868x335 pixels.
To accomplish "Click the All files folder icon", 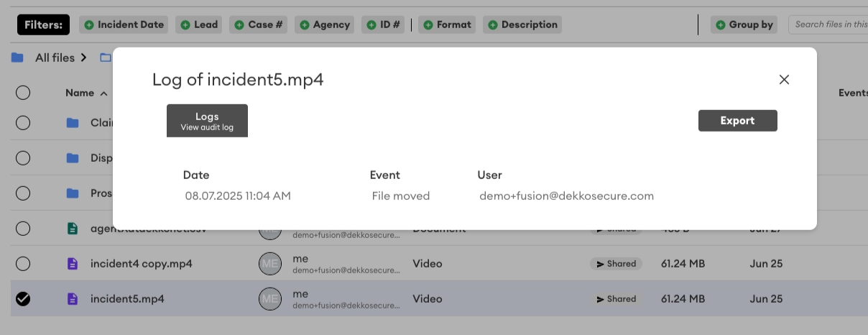I will 17,58.
